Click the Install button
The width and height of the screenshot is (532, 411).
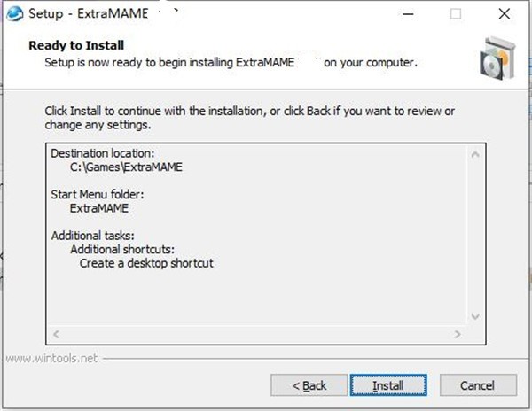point(388,385)
